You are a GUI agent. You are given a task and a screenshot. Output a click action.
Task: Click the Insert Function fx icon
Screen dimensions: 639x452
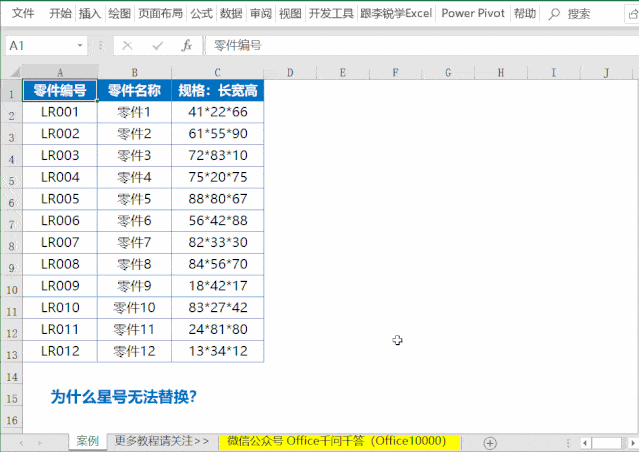186,46
